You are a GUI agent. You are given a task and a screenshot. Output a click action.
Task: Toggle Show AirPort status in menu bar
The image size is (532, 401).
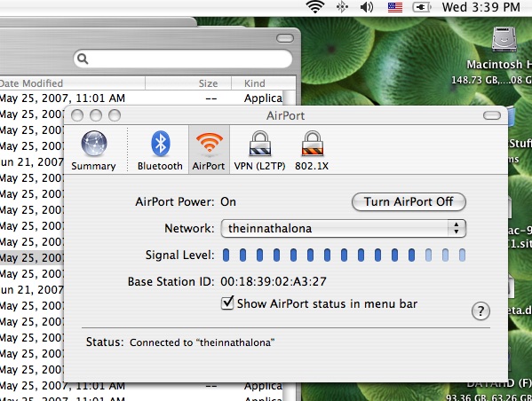coord(227,303)
